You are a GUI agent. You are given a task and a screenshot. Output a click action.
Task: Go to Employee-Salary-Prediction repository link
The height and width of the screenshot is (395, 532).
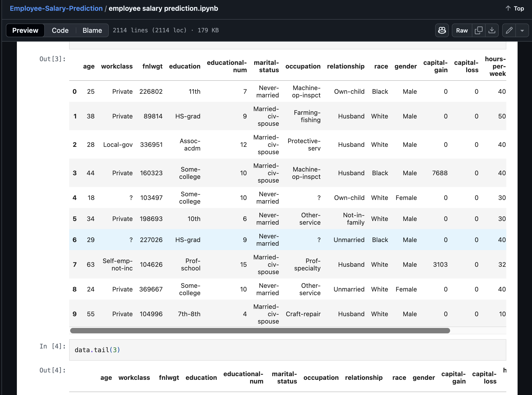click(56, 8)
